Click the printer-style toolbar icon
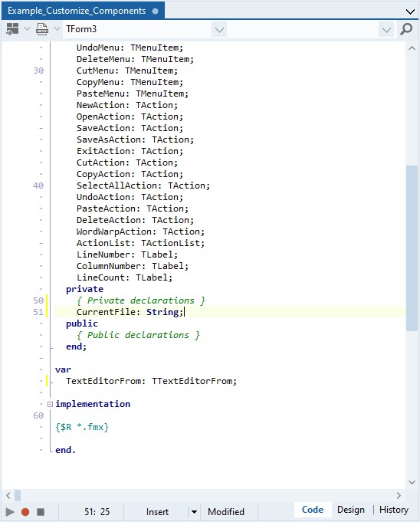The height and width of the screenshot is (522, 420). (x=42, y=29)
